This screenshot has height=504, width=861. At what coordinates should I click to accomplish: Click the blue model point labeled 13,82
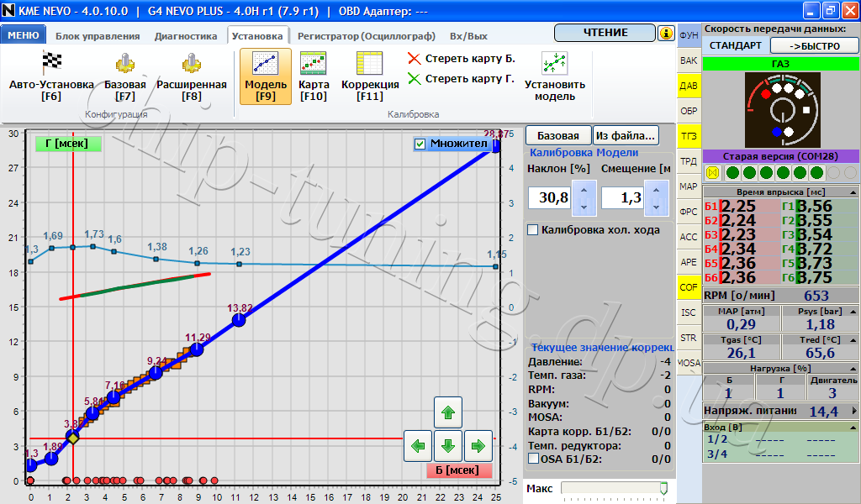click(x=238, y=320)
